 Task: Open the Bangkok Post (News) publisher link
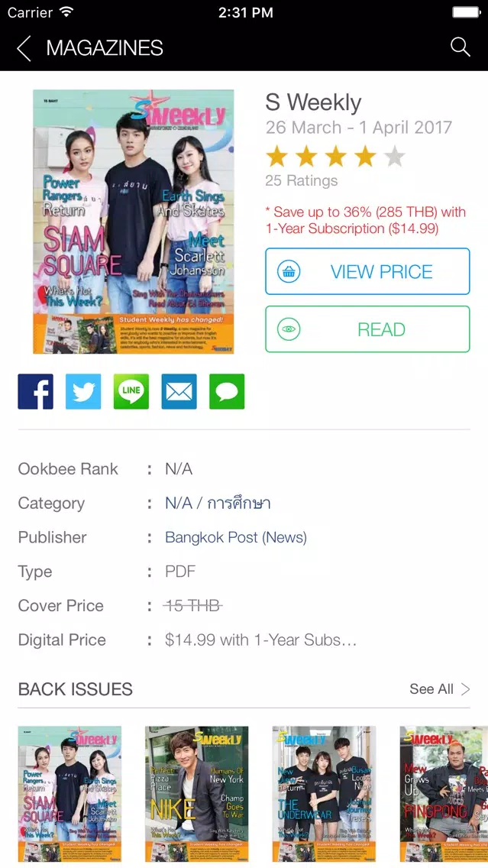(x=236, y=537)
